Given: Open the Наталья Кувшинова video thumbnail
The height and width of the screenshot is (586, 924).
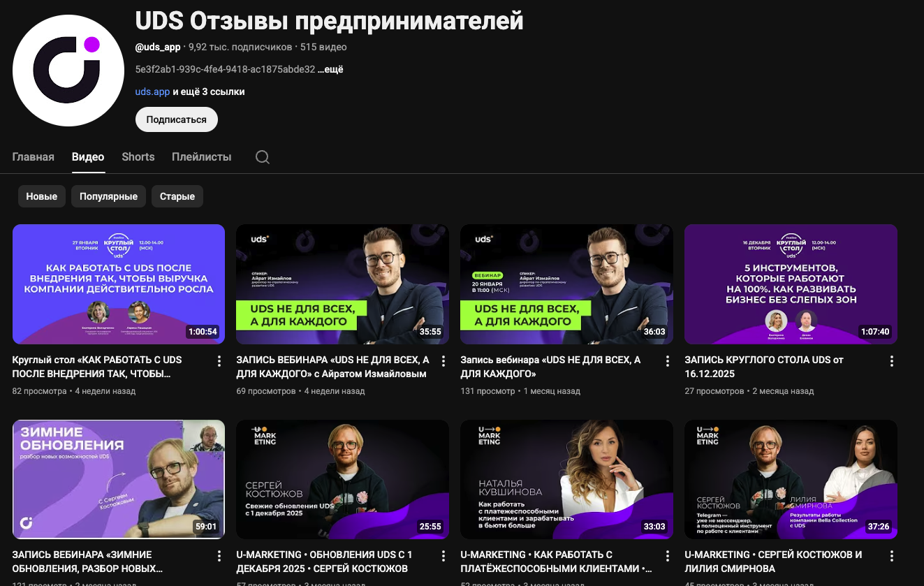Looking at the screenshot, I should [566, 479].
